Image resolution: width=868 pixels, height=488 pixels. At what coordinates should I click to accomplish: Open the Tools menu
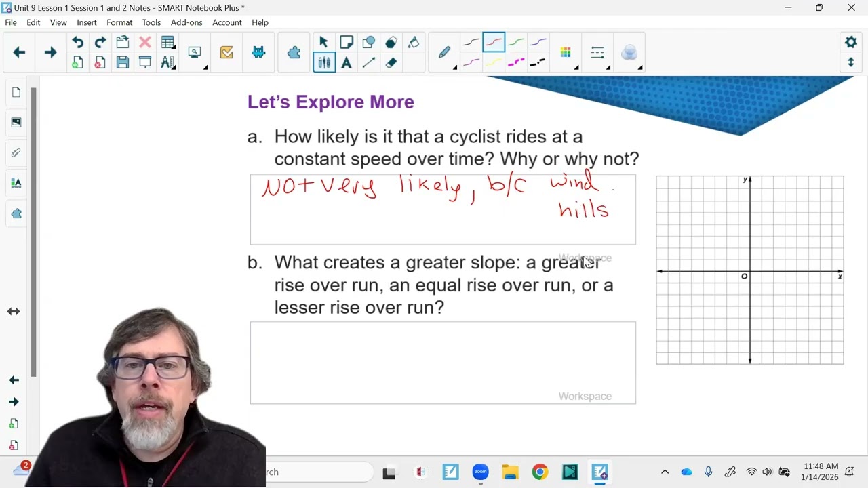pos(151,22)
